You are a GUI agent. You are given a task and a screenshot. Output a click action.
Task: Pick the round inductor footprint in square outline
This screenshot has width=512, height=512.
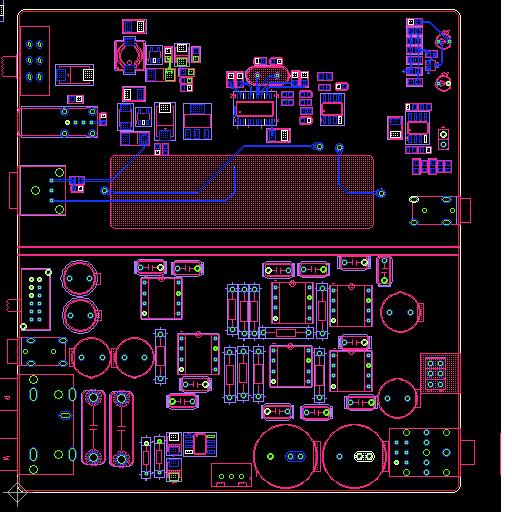point(130,56)
